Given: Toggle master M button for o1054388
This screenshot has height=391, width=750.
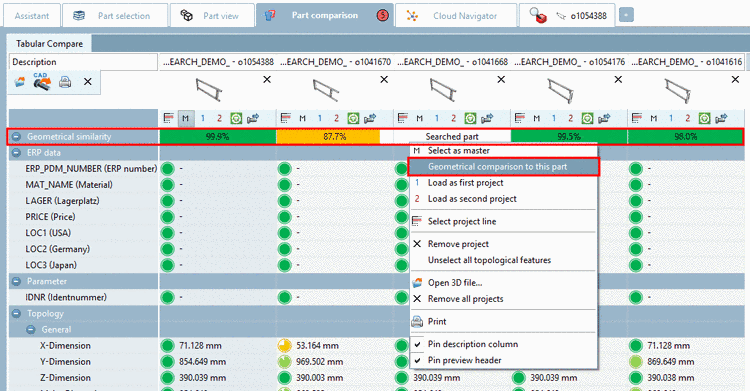Looking at the screenshot, I should click(186, 118).
